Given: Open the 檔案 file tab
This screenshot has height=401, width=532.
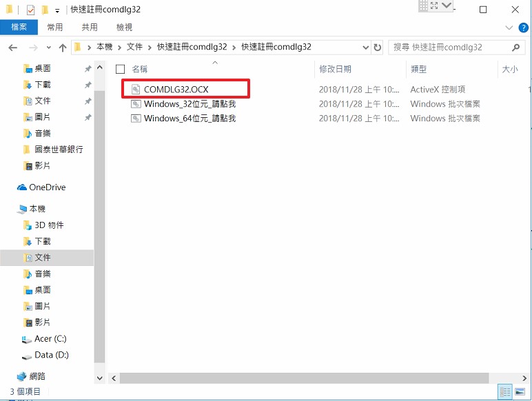Looking at the screenshot, I should click(19, 27).
